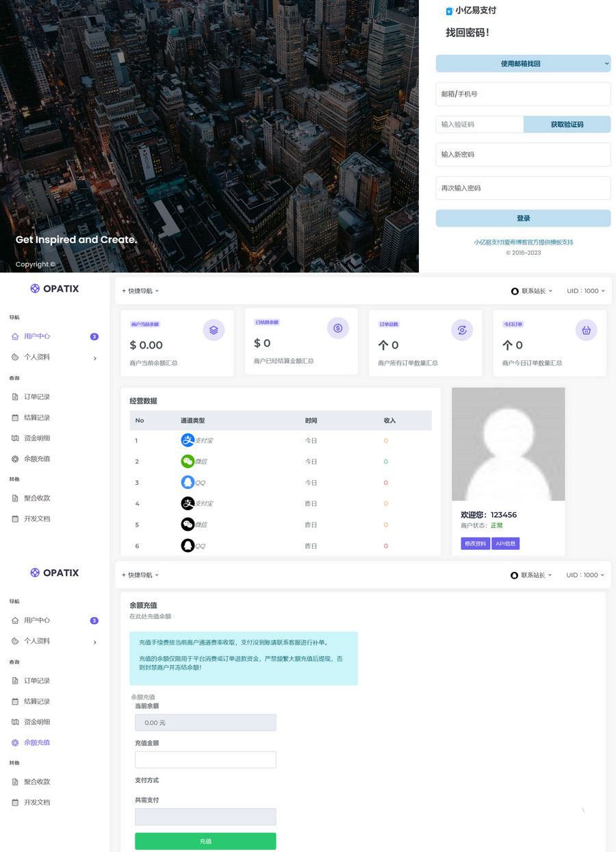This screenshot has height=852, width=616.
Task: Click the 订单记录 document icon
Action: tap(15, 397)
